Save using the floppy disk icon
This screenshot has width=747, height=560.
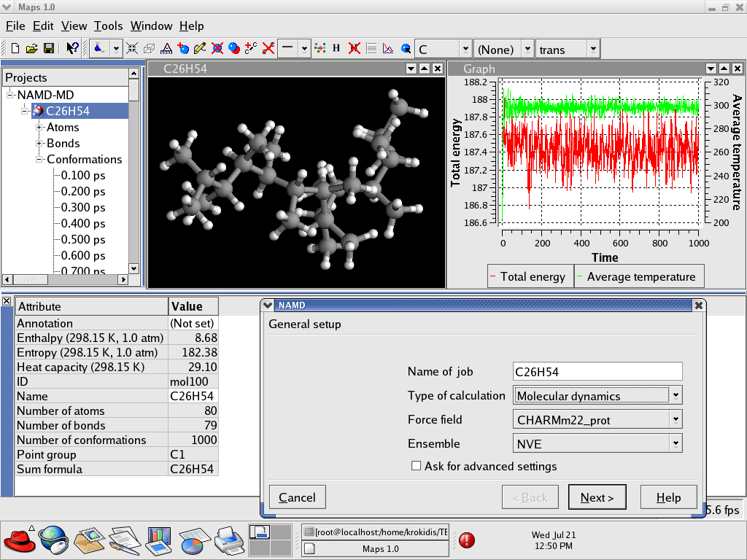[x=48, y=49]
